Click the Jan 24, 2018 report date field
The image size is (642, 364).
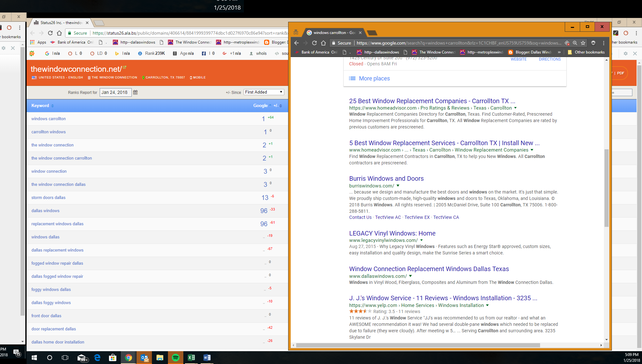tap(115, 92)
